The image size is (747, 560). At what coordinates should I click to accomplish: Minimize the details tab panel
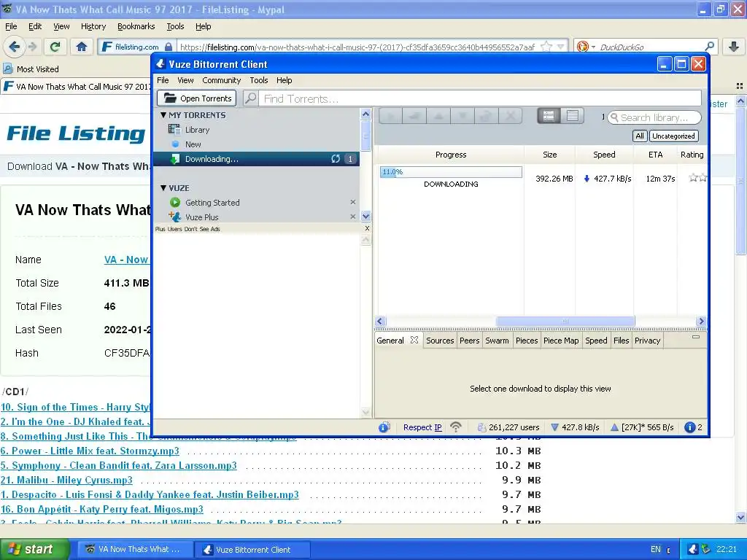[695, 337]
